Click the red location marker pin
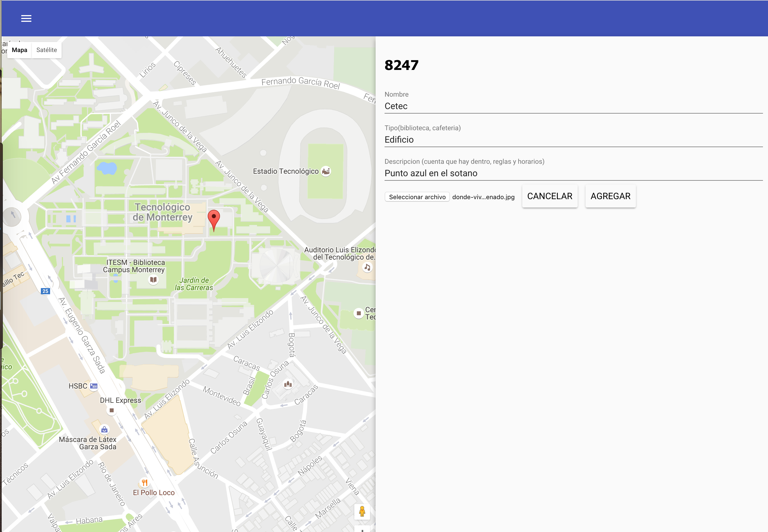768x532 pixels. [214, 218]
